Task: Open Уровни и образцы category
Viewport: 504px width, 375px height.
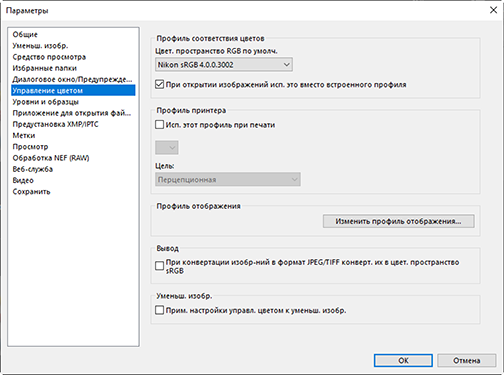Action: click(x=73, y=102)
